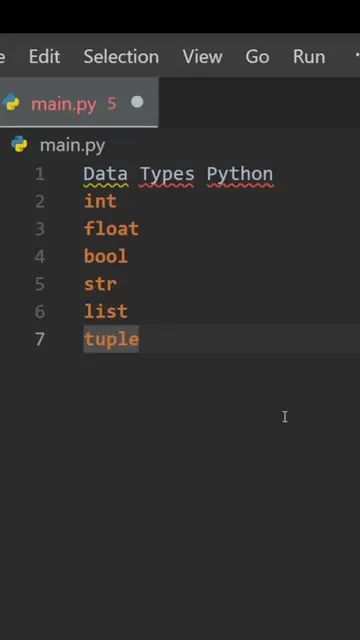The width and height of the screenshot is (360, 640).
Task: Click the word Types on line 1
Action: [167, 176]
